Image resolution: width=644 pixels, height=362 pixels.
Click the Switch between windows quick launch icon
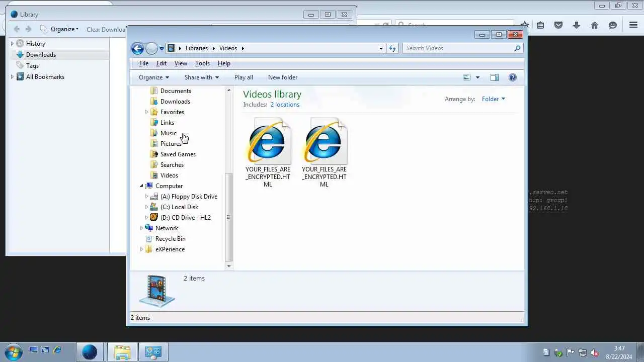pyautogui.click(x=45, y=350)
